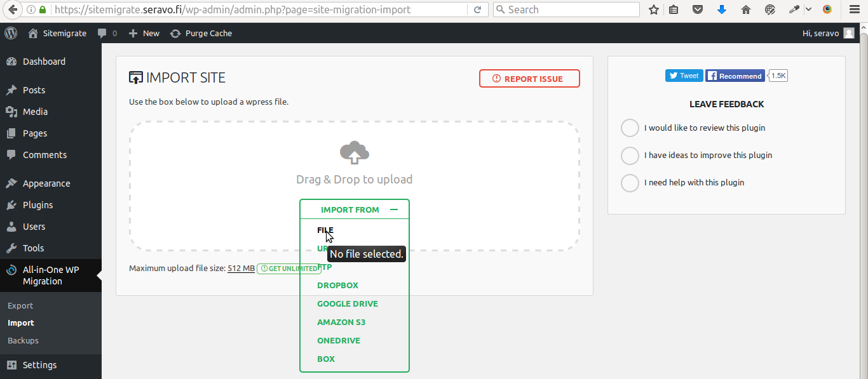
Task: Click the Users person icon
Action: 11,227
